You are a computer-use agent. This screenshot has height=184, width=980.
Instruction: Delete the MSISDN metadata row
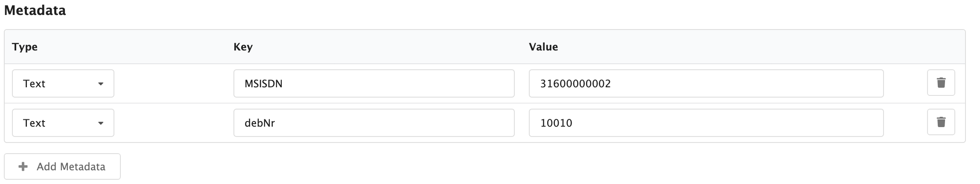coord(941,83)
